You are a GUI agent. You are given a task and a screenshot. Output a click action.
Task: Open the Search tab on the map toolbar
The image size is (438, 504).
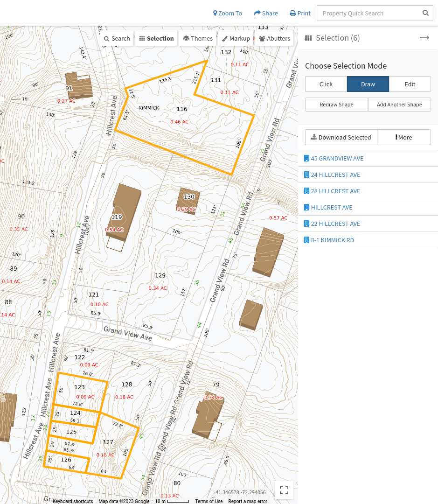(x=117, y=38)
